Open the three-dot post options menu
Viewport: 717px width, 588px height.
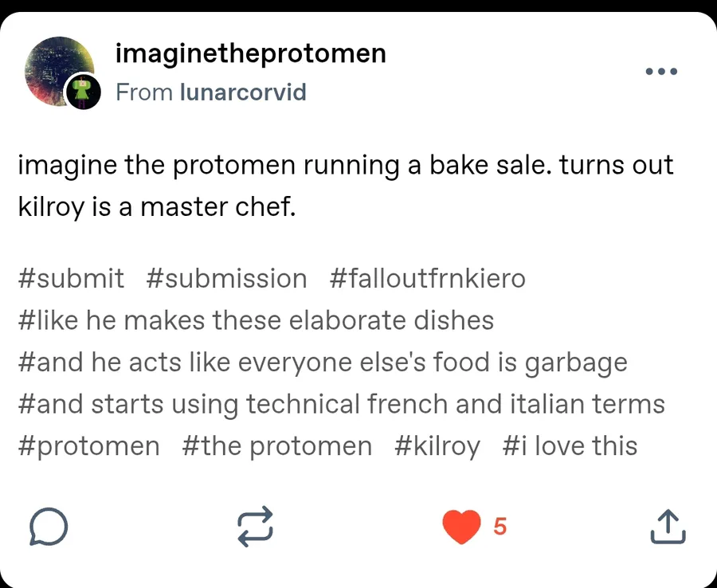click(x=661, y=72)
